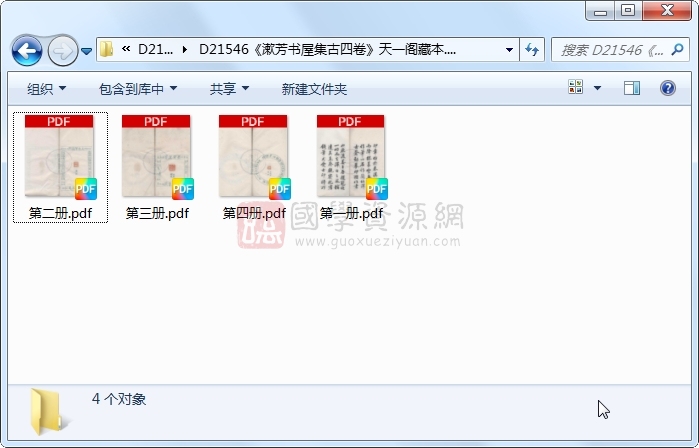This screenshot has height=448, width=699.
Task: Select the 第四册.pdf thumbnail
Action: [x=254, y=156]
